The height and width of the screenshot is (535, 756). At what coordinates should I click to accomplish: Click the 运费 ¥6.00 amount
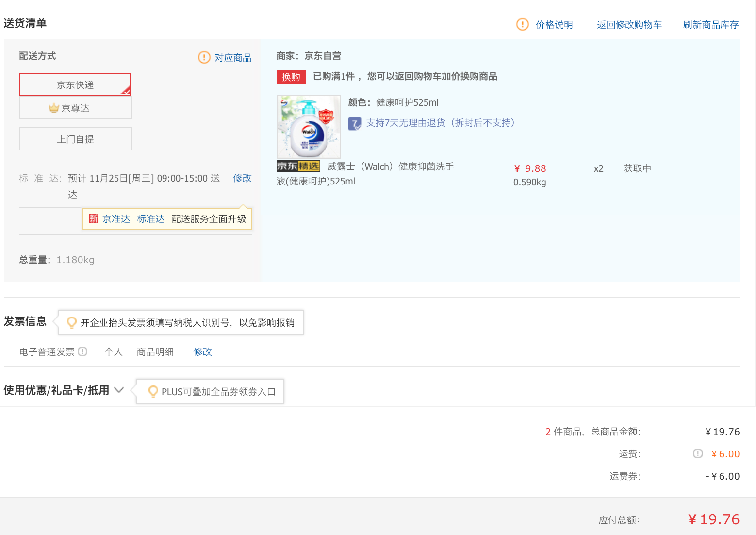[x=725, y=454]
